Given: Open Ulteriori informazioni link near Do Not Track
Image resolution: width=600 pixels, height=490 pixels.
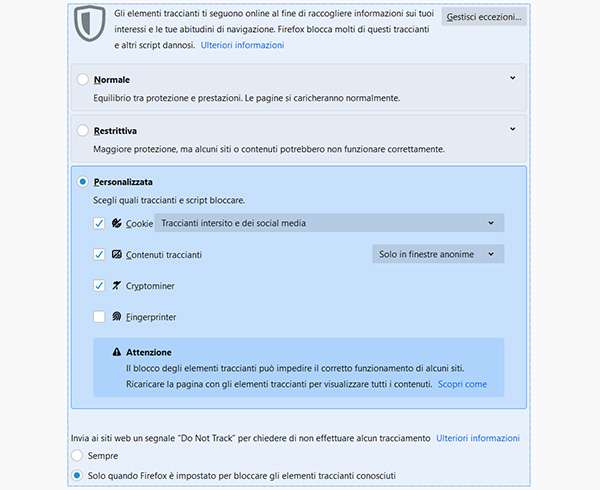Looking at the screenshot, I should (478, 438).
